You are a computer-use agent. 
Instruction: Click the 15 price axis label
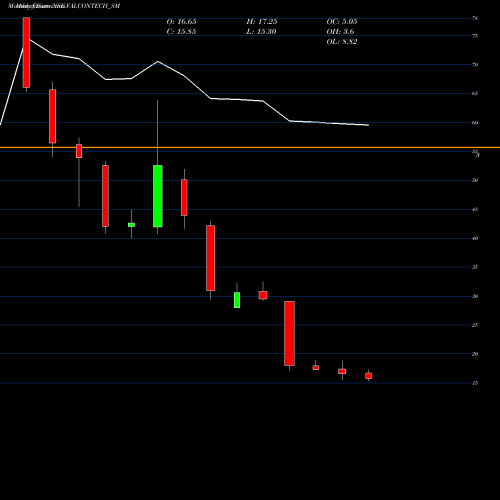pos(475,383)
